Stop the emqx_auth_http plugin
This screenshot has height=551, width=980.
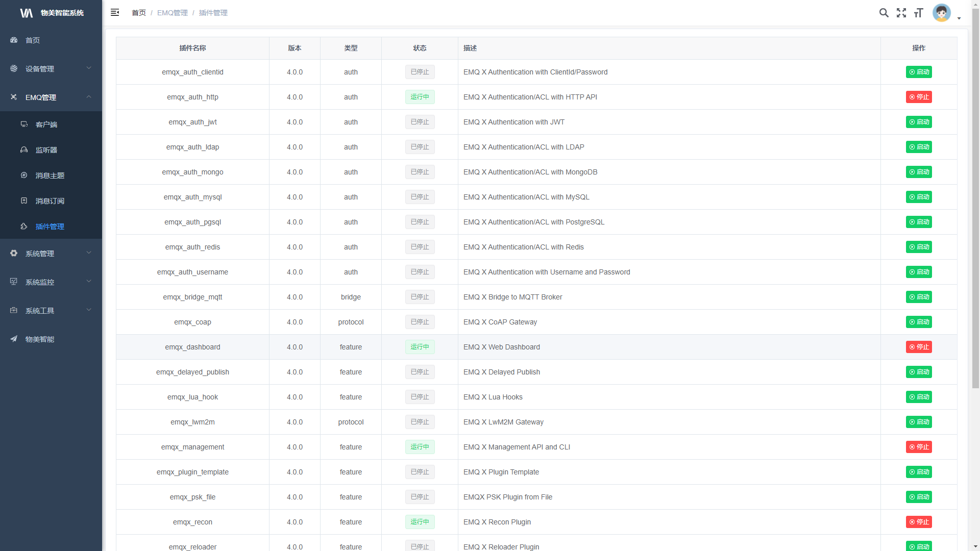point(919,97)
